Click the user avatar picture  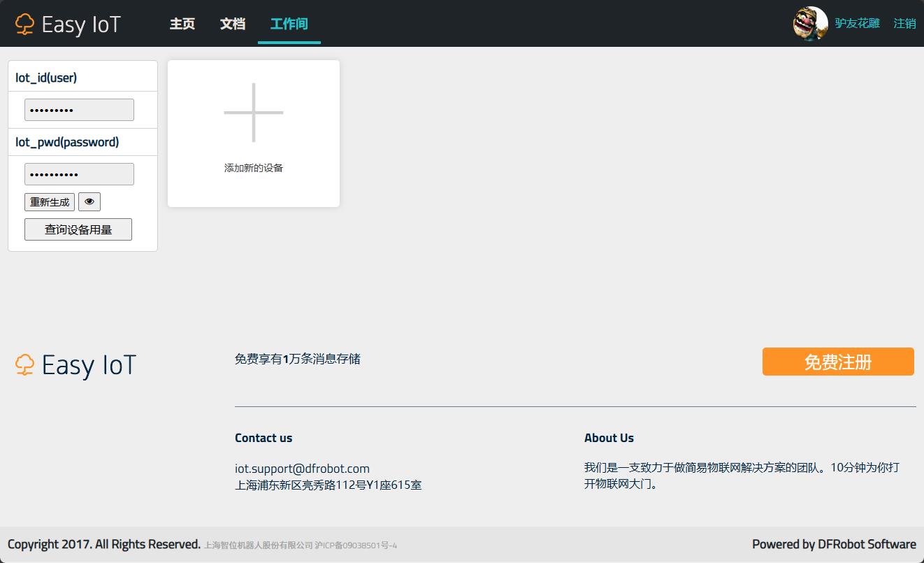[x=811, y=24]
